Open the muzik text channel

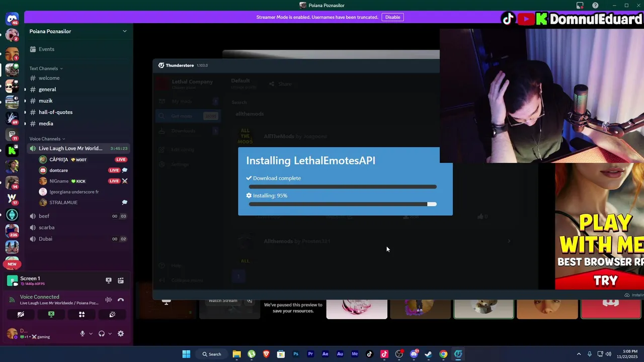click(x=77, y=101)
